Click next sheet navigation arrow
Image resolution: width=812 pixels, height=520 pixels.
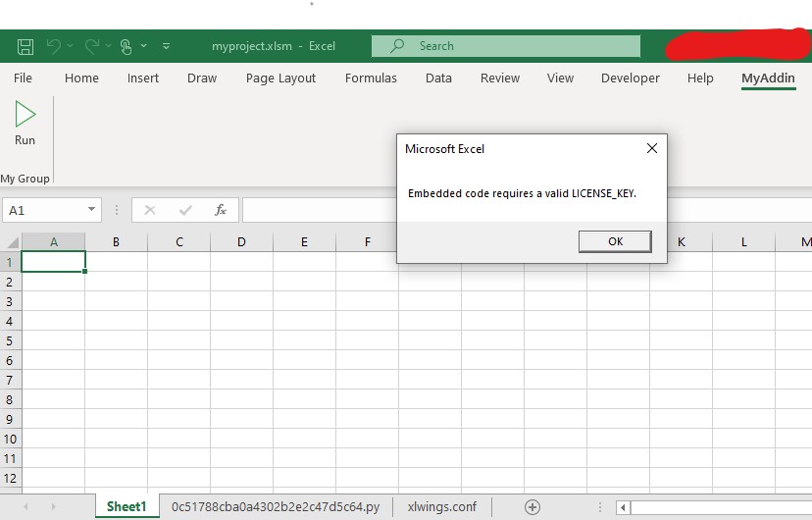point(53,506)
